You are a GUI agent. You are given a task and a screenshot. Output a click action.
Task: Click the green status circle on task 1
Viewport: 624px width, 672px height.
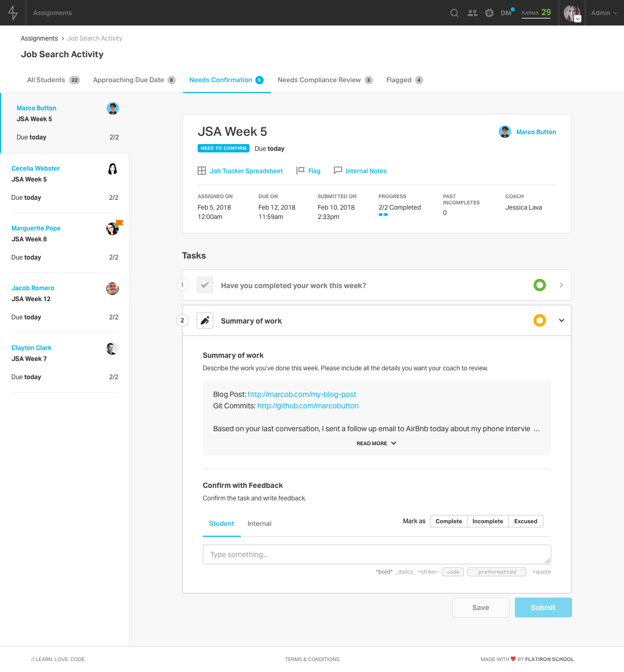[x=540, y=285]
